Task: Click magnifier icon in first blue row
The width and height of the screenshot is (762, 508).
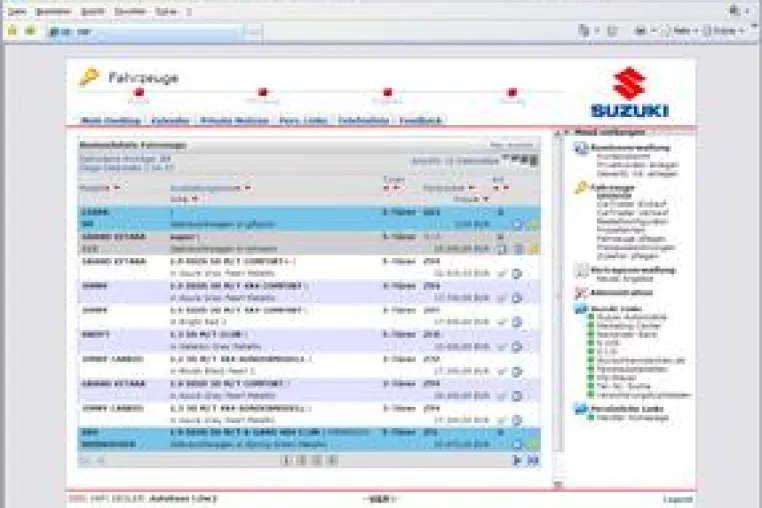Action: tap(517, 225)
